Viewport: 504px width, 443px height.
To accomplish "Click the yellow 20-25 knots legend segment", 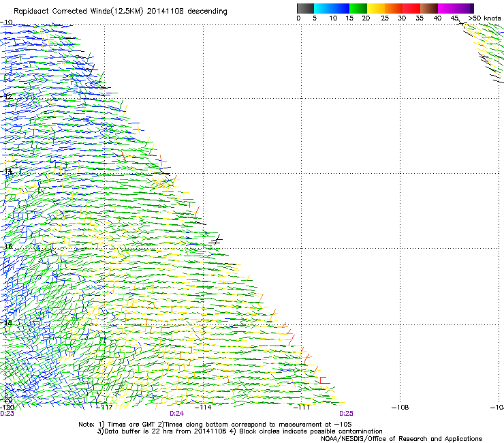I will tap(376, 8).
